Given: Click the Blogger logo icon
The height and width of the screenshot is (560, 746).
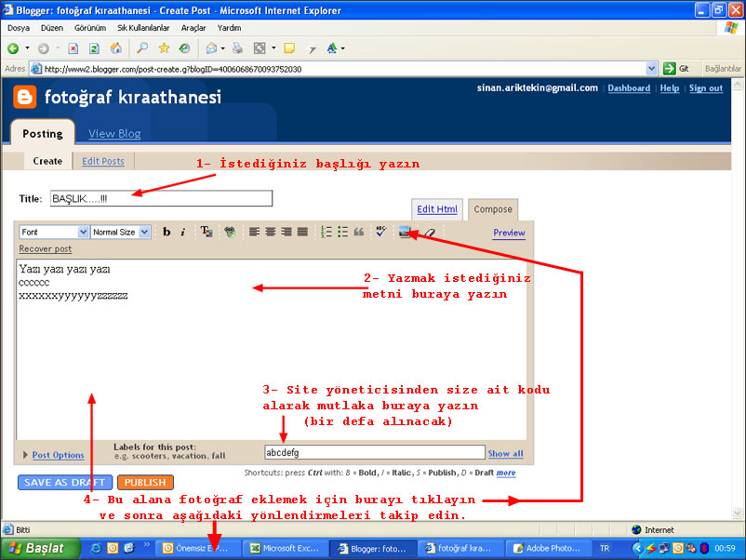Looking at the screenshot, I should tap(25, 97).
